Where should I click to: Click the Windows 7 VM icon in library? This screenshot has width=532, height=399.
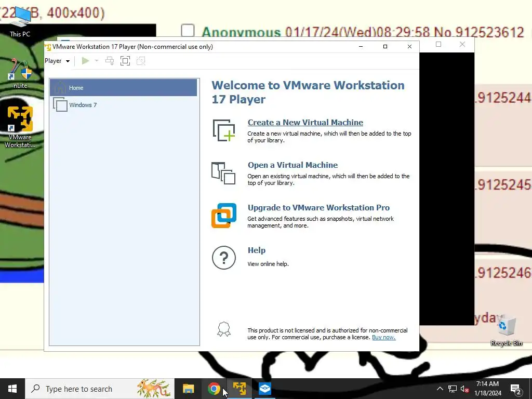point(60,104)
